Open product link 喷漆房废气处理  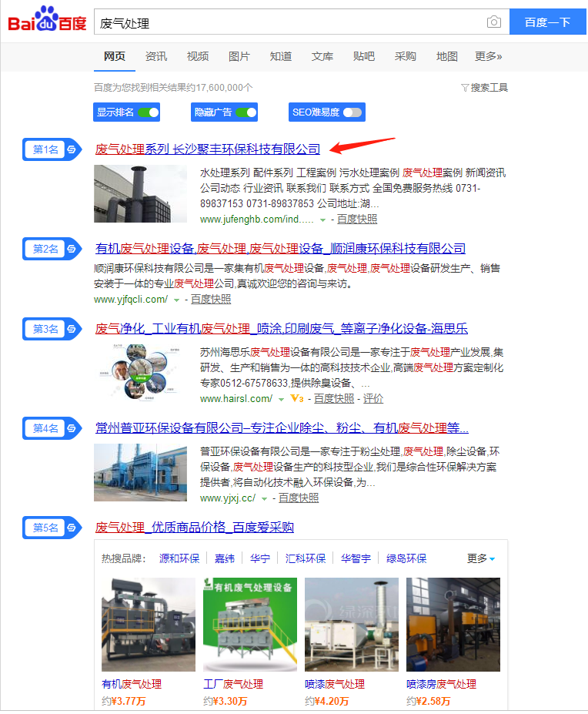pyautogui.click(x=441, y=684)
